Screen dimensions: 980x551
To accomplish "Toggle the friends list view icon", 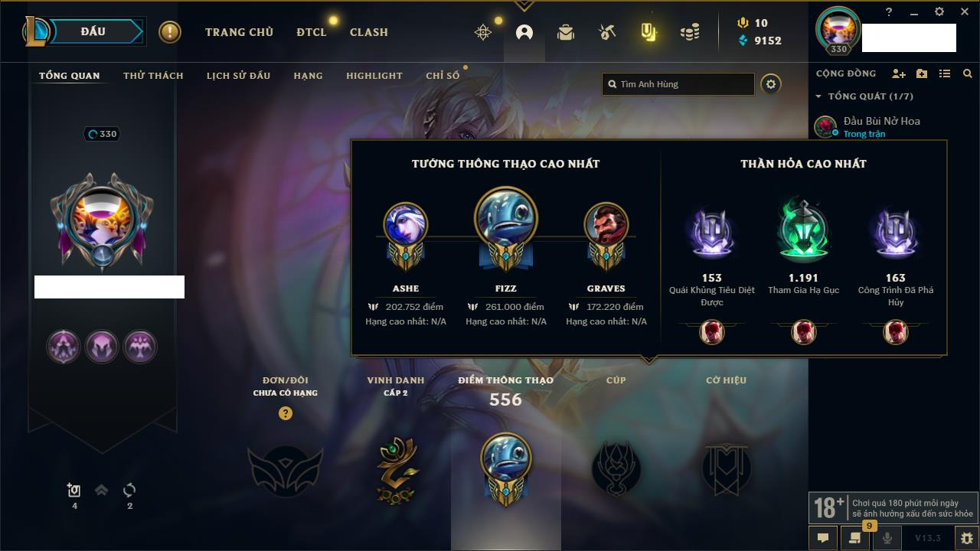I will click(x=945, y=73).
